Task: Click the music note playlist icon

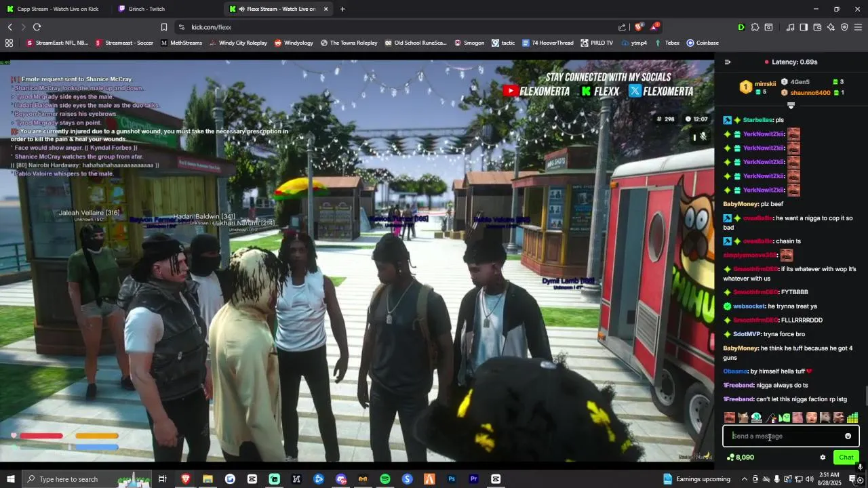Action: point(790,27)
